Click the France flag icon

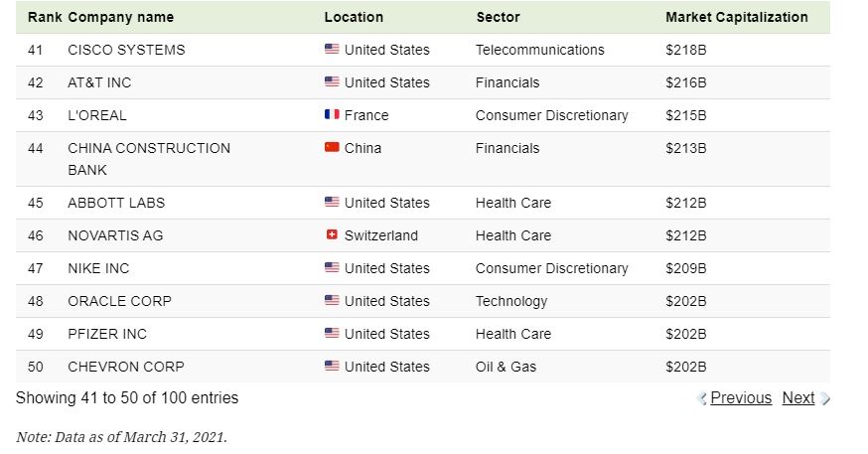[x=332, y=115]
